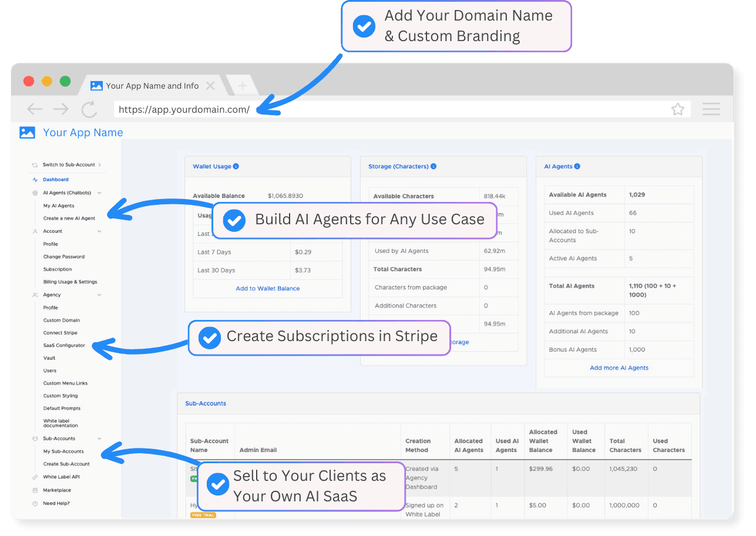
Task: Collapse the Account sidebar section
Action: (99, 231)
